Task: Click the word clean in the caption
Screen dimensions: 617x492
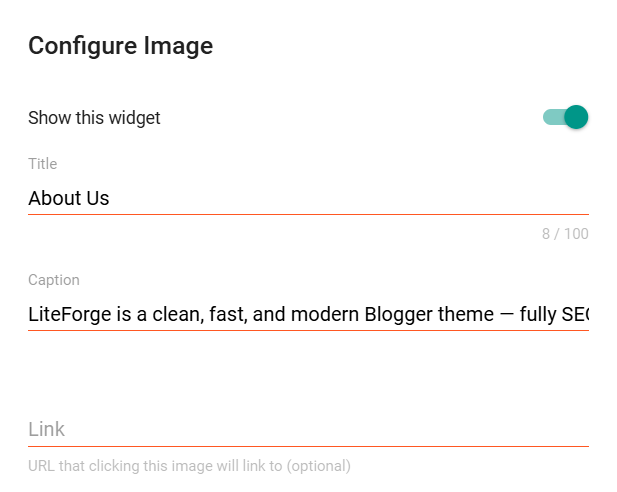Action: point(171,314)
